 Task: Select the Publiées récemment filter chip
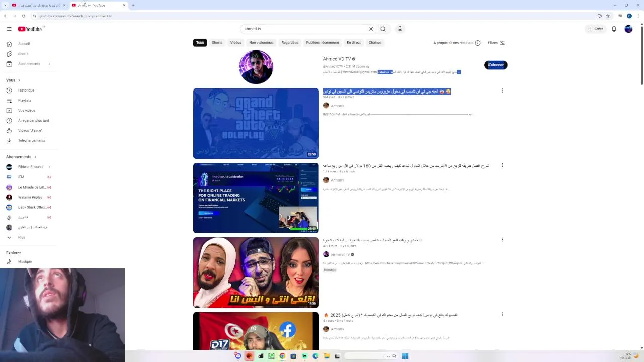click(x=323, y=43)
